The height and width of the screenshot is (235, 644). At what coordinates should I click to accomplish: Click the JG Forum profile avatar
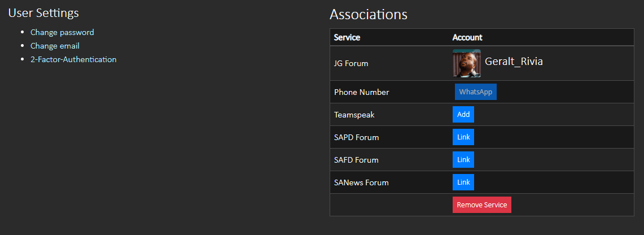coord(467,63)
